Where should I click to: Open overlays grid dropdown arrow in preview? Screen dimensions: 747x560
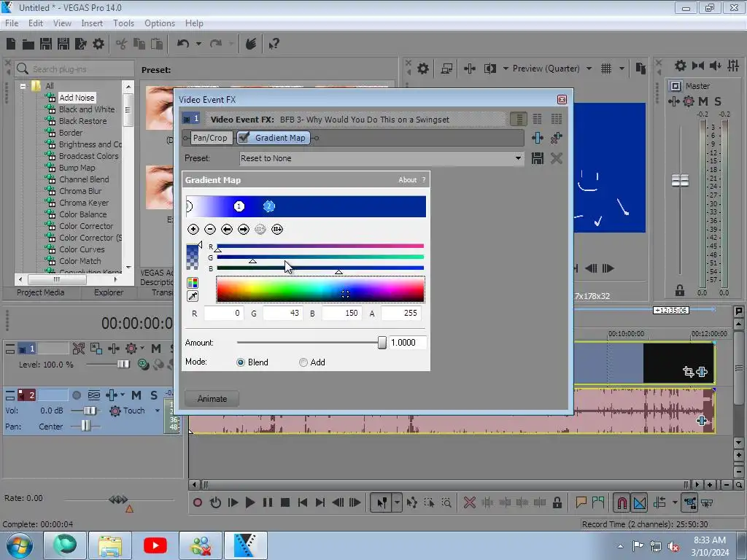(x=622, y=69)
